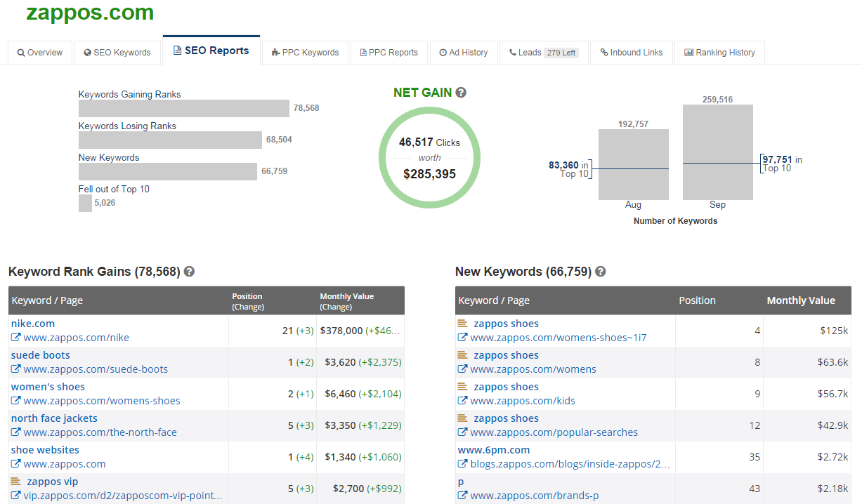Click the list icon beside zappos vip
862x504 pixels.
(15, 482)
